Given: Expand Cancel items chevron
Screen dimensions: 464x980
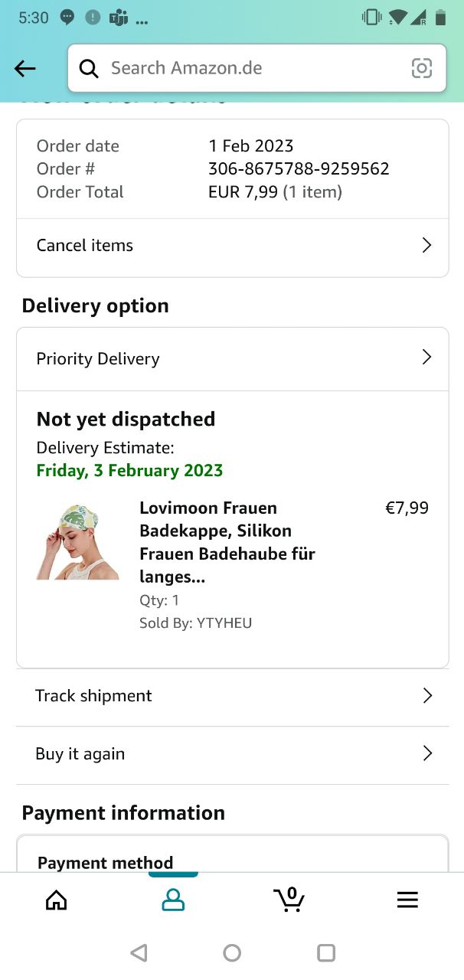Looking at the screenshot, I should pyautogui.click(x=427, y=245).
